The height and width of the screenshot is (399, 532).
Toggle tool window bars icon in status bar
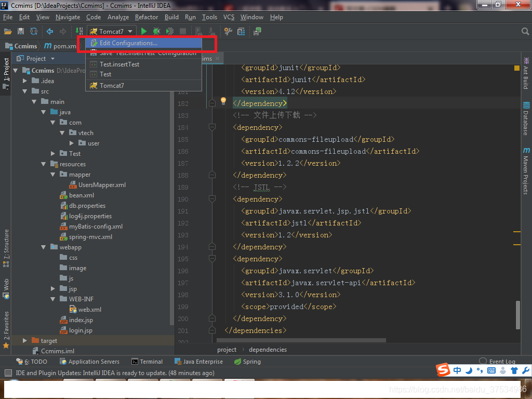coord(8,373)
